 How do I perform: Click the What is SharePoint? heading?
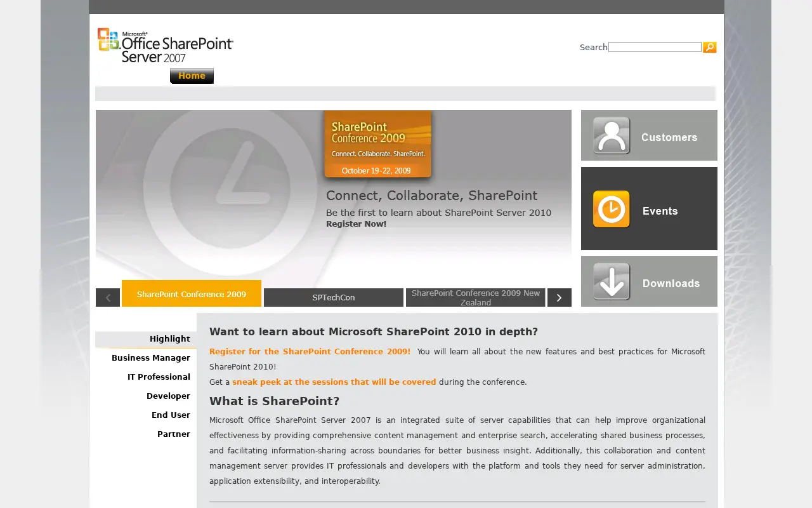click(x=274, y=401)
